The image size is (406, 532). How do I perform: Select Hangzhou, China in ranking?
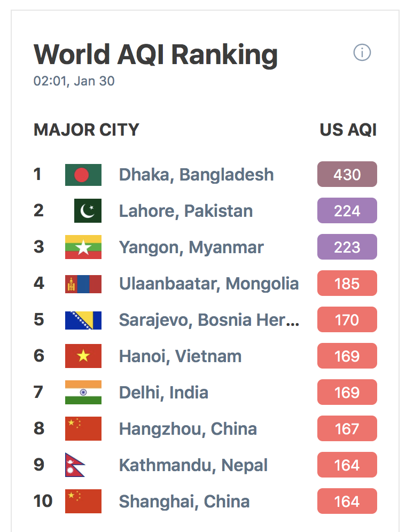pyautogui.click(x=188, y=429)
